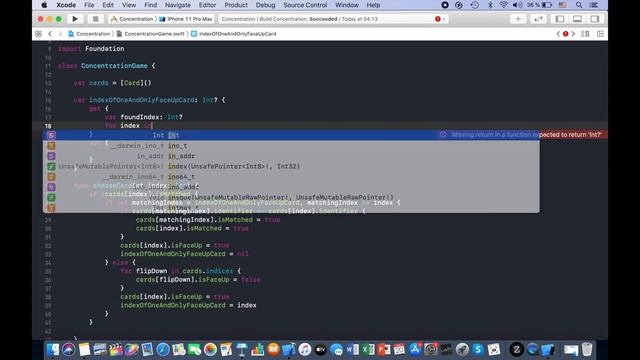Open the Source Control menu
The height and width of the screenshot is (360, 640).
(305, 5)
